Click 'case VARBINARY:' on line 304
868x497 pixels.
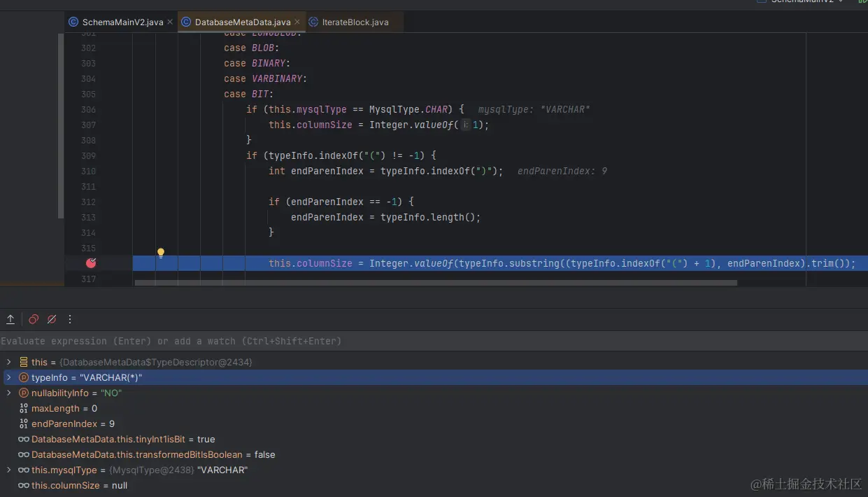click(266, 78)
